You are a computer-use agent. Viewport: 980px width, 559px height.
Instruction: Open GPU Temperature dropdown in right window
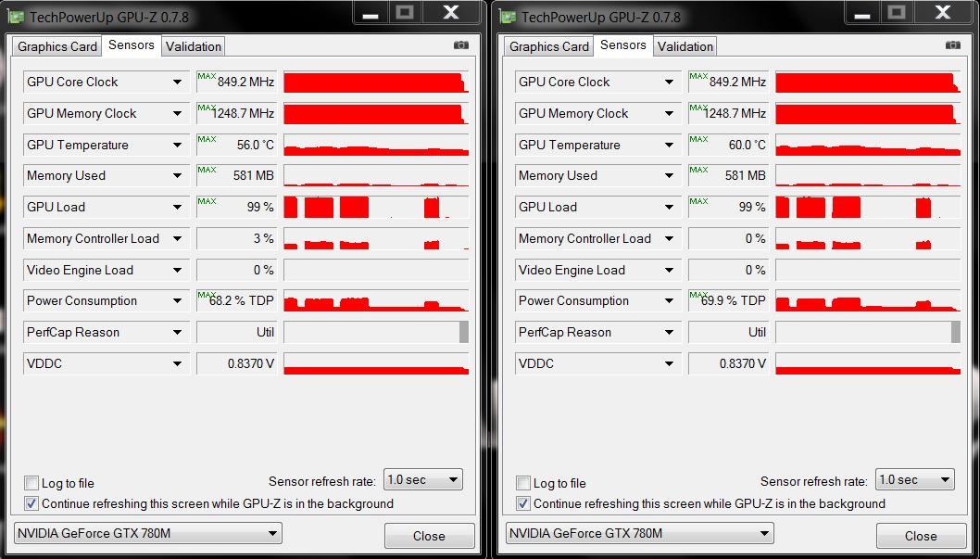click(x=670, y=145)
